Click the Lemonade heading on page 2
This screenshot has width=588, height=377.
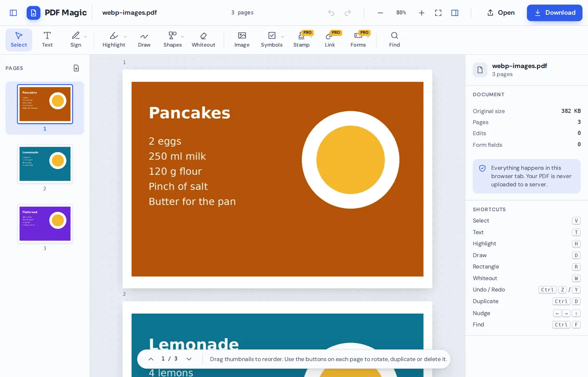pyautogui.click(x=194, y=344)
